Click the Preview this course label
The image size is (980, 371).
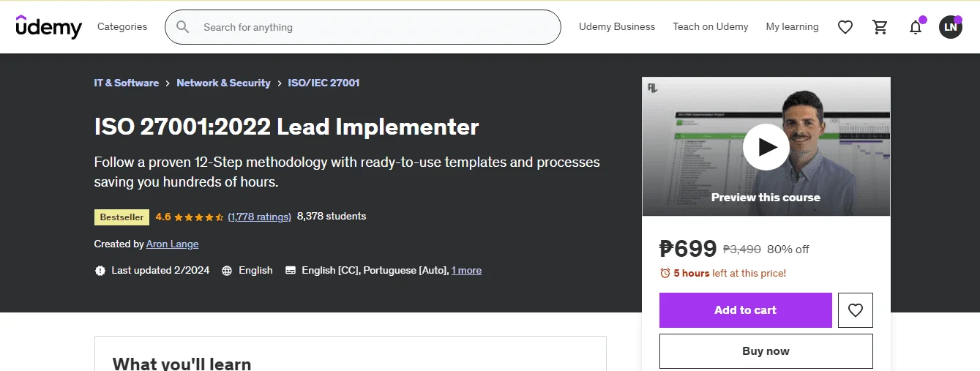coord(766,198)
